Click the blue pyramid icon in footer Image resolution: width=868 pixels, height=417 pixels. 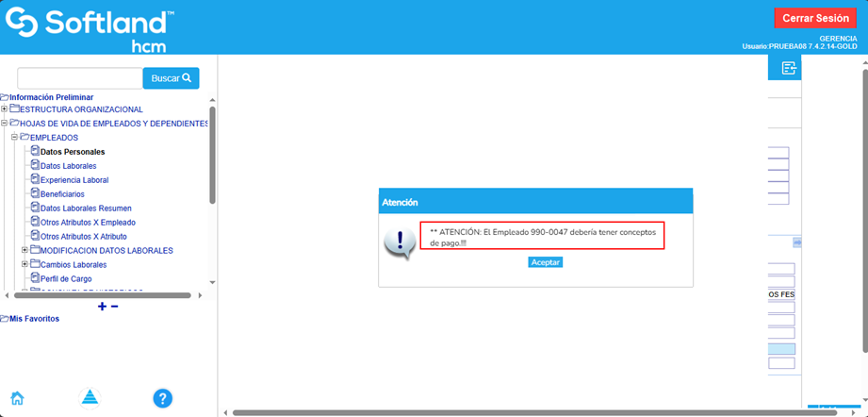pos(90,397)
